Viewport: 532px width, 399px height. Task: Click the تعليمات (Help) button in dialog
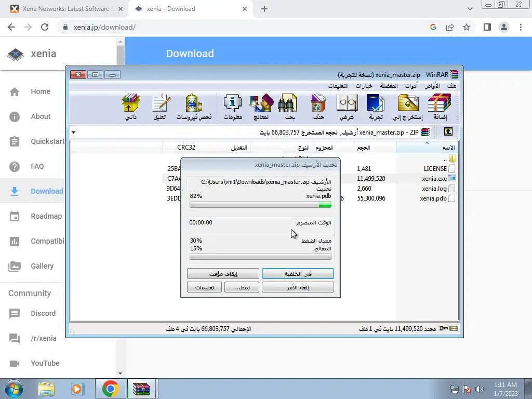tap(204, 287)
